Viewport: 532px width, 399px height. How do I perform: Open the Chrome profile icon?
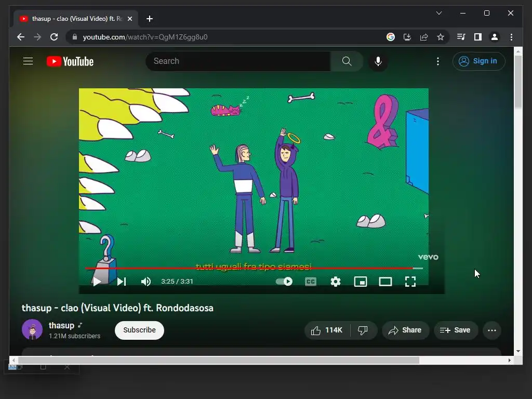pos(495,37)
